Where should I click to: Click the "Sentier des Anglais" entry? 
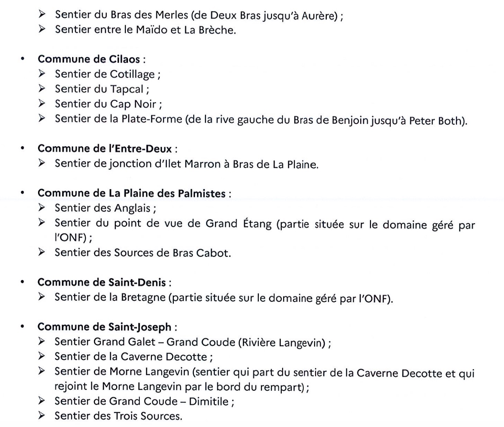(105, 208)
